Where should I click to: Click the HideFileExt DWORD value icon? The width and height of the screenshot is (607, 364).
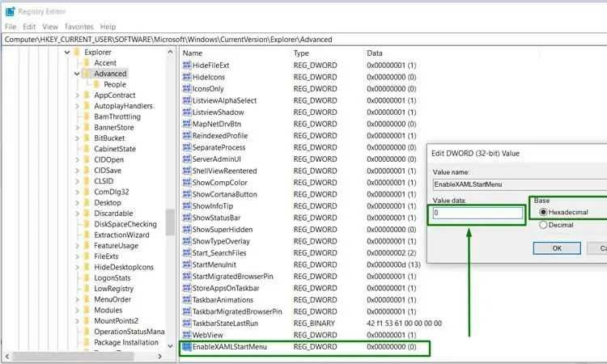pyautogui.click(x=187, y=65)
